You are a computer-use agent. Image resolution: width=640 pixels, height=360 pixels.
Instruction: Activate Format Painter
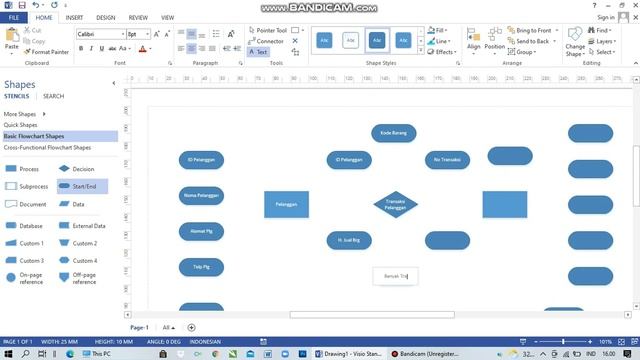tap(47, 52)
